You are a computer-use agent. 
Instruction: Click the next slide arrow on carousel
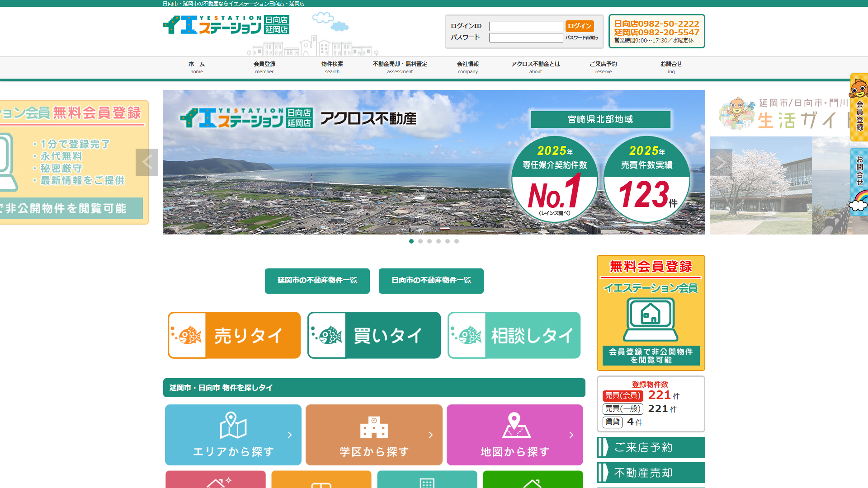[721, 162]
